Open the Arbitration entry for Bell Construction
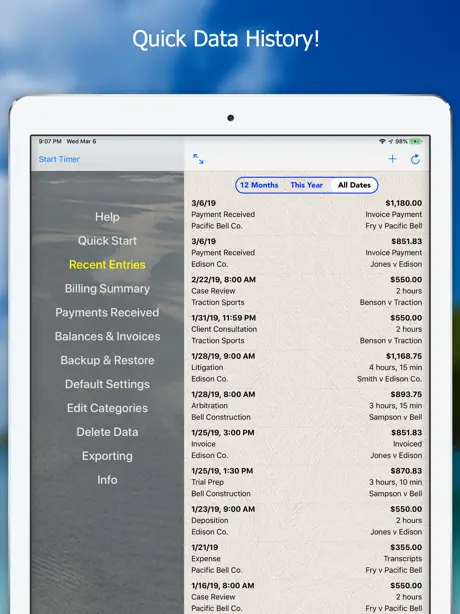This screenshot has width=460, height=614. point(307,406)
